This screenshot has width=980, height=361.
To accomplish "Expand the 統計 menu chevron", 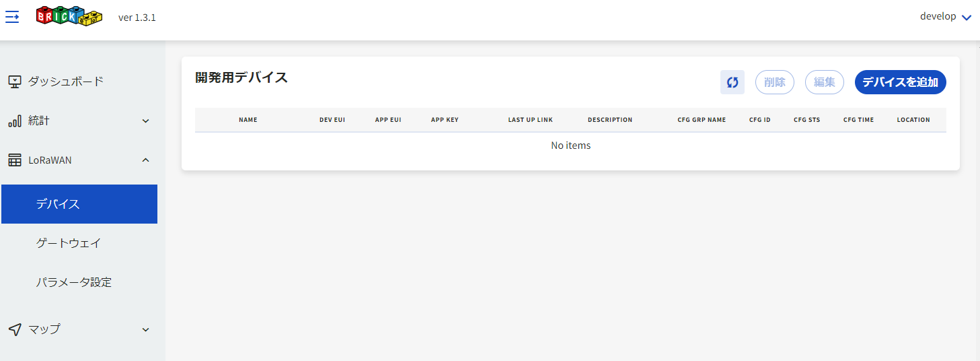I will (x=145, y=121).
